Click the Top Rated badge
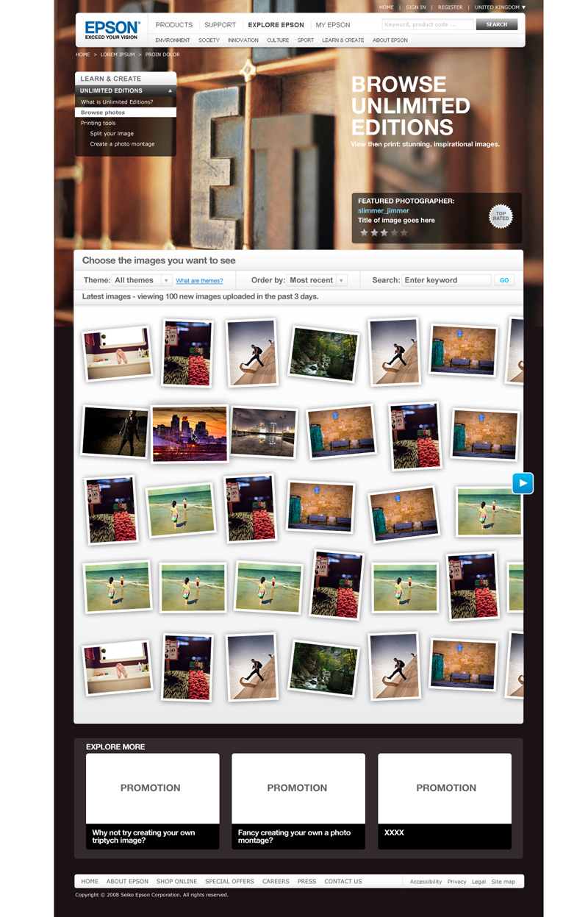 [x=501, y=216]
